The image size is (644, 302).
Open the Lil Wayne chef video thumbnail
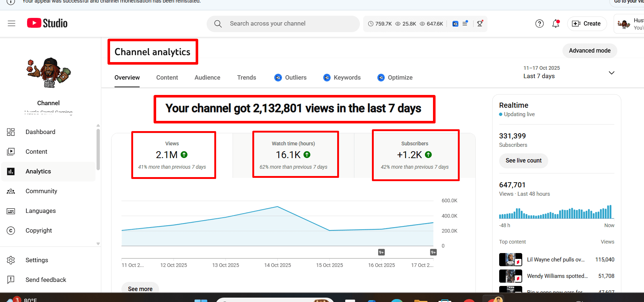pos(511,260)
